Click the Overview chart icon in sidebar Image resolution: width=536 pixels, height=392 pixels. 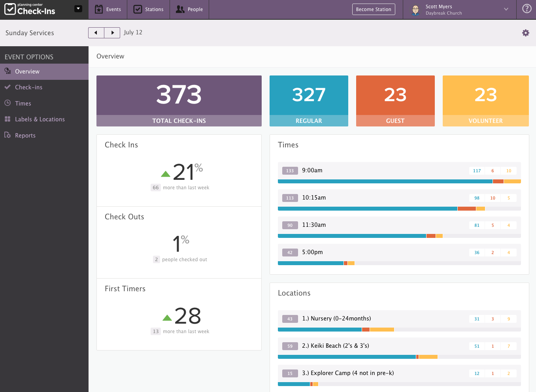tap(8, 71)
